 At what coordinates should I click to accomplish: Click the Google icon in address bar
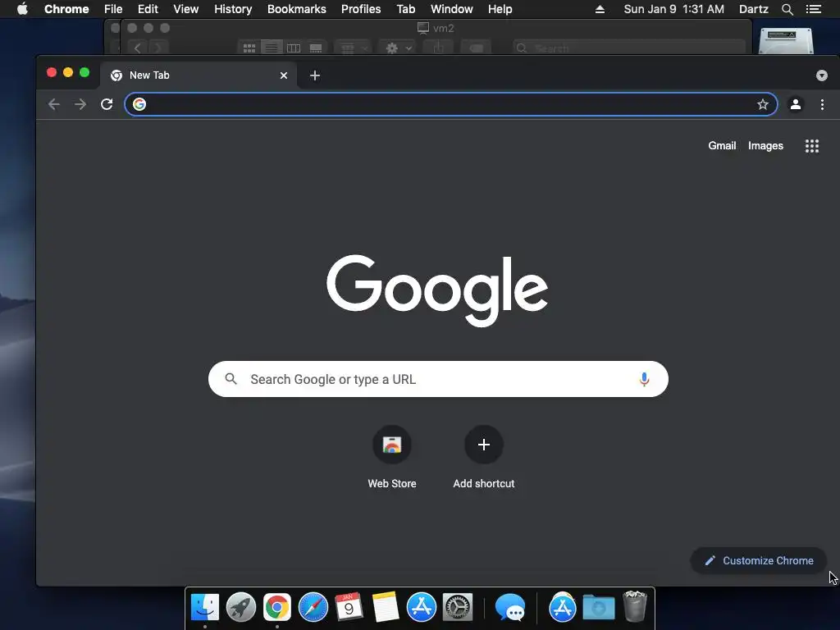coord(139,104)
